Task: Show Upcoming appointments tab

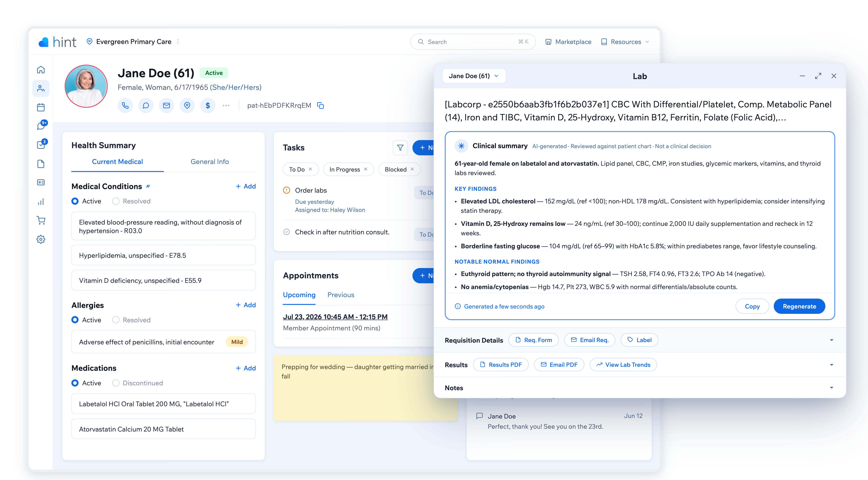Action: click(299, 295)
